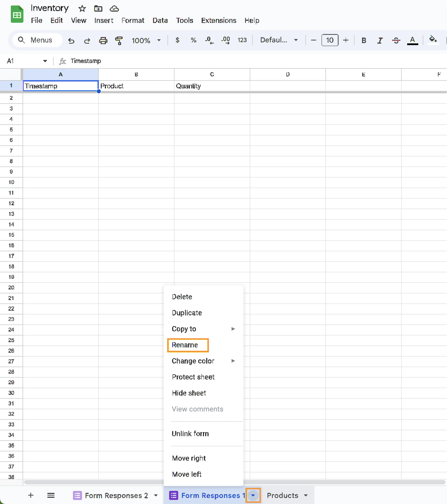Open the All Sheets list icon
447x504 pixels.
pos(51,495)
